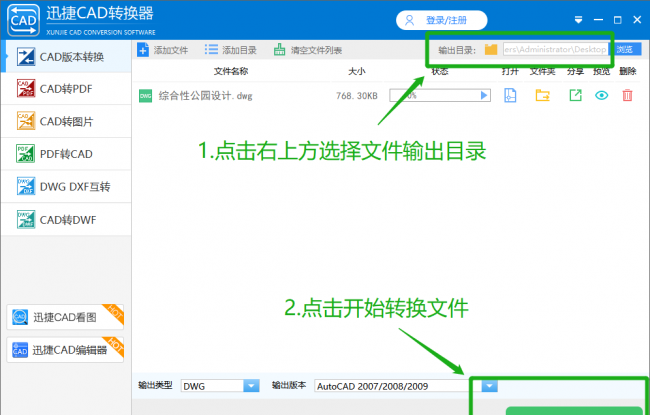This screenshot has height=415, width=650.
Task: Click the 0% progress bar
Action: point(440,95)
